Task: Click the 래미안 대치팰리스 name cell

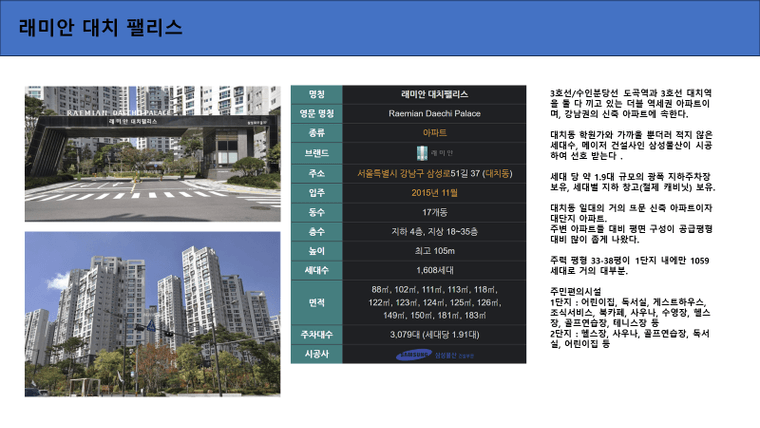Action: tap(434, 95)
